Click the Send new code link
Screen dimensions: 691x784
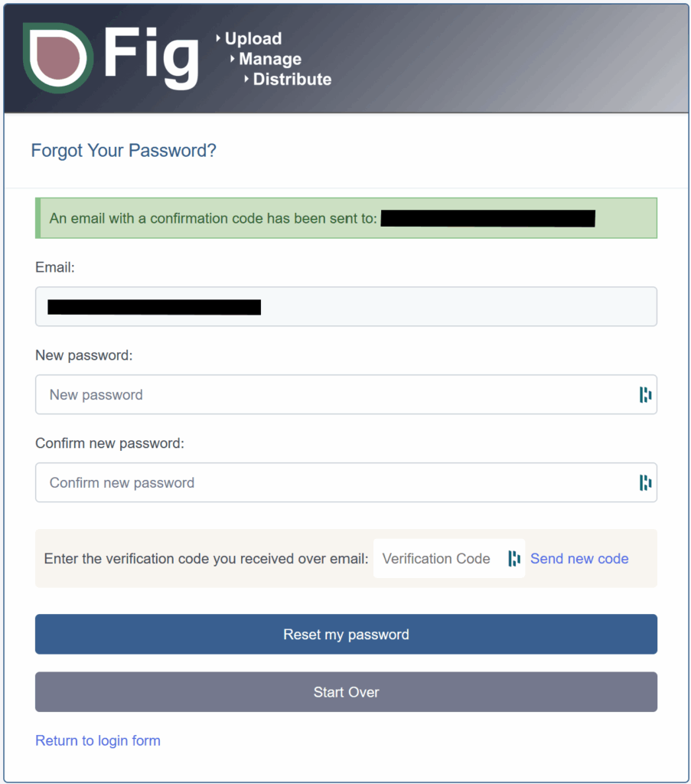click(x=579, y=558)
